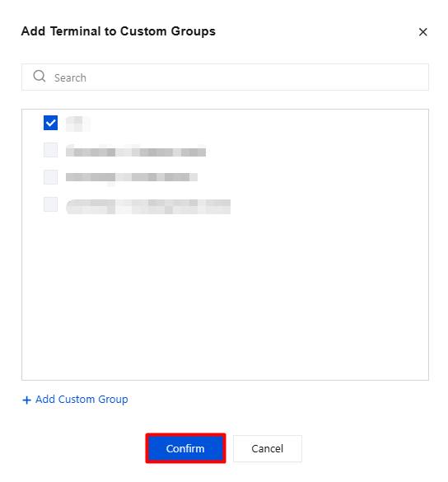Click the magnifier search icon

coord(40,76)
